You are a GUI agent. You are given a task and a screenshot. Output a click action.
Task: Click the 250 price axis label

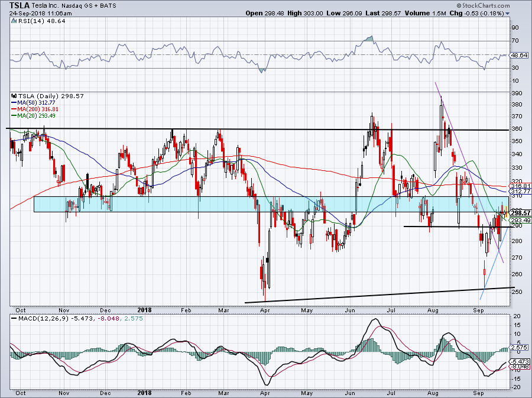tap(517, 292)
